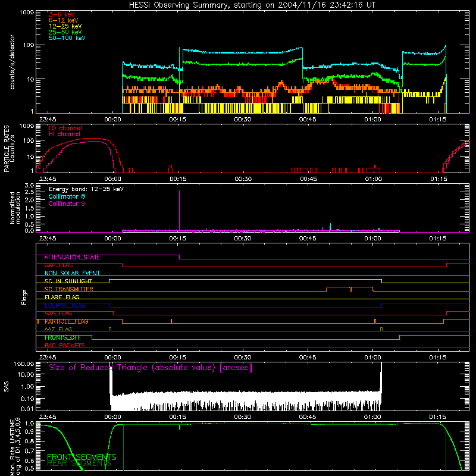
Task: Select the 'Collimator 9' legend label
Action: [x=67, y=203]
